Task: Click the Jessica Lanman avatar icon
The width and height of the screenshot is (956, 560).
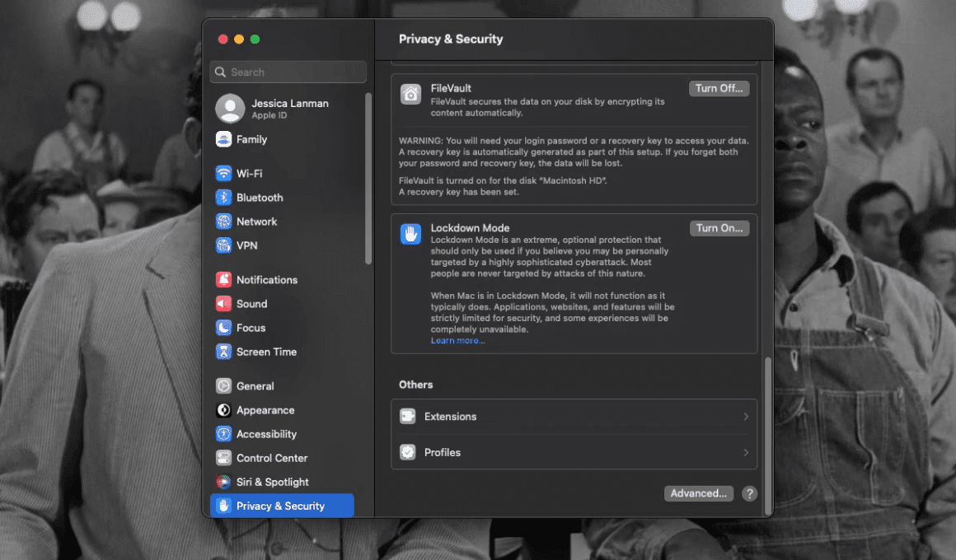Action: coord(230,109)
